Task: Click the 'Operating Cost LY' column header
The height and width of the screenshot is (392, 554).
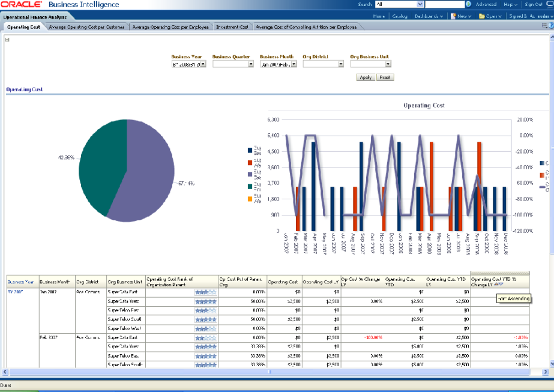Action: pyautogui.click(x=321, y=282)
